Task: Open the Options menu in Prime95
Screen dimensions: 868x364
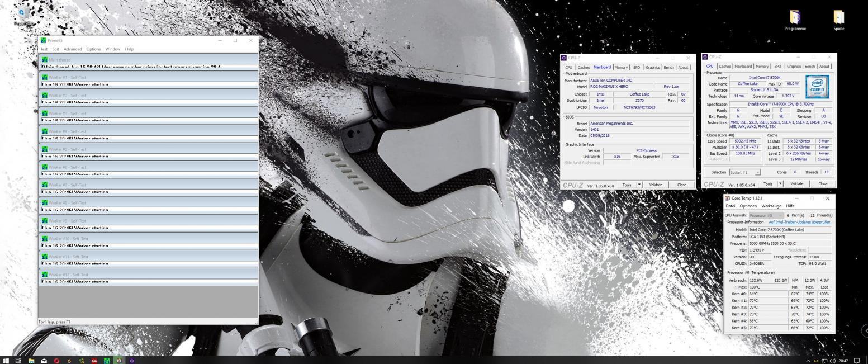Action: [x=93, y=49]
